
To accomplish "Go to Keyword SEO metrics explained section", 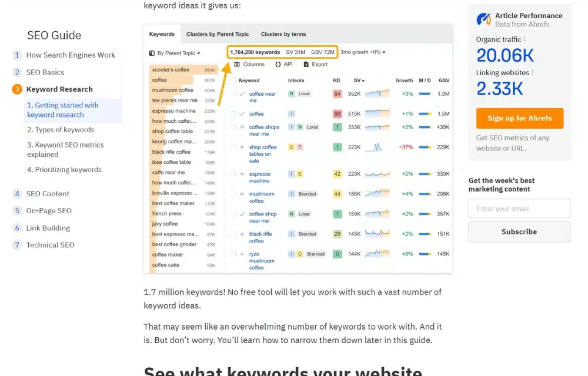I will point(65,149).
